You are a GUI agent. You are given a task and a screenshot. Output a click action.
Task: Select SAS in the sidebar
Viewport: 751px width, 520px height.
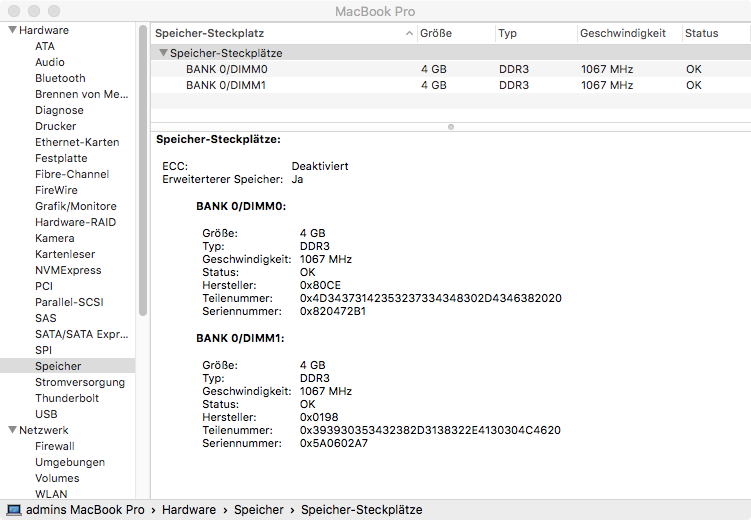point(46,318)
